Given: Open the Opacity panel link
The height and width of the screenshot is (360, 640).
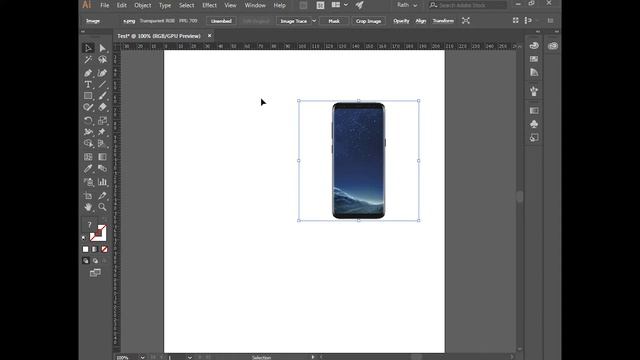Looking at the screenshot, I should 401,21.
